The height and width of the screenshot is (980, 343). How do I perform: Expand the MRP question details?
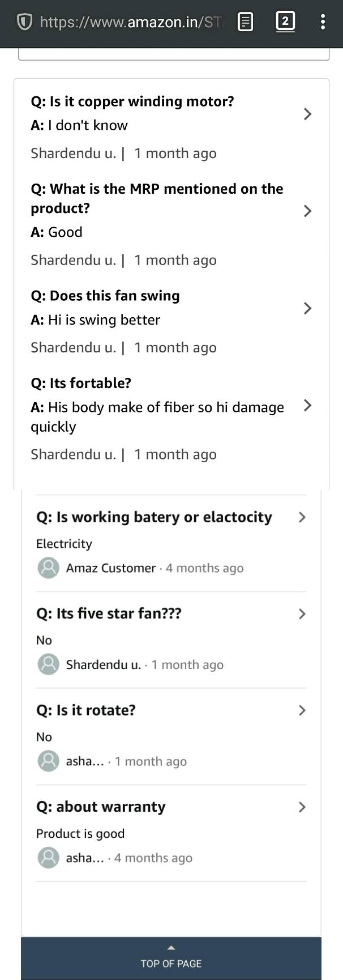click(x=307, y=211)
